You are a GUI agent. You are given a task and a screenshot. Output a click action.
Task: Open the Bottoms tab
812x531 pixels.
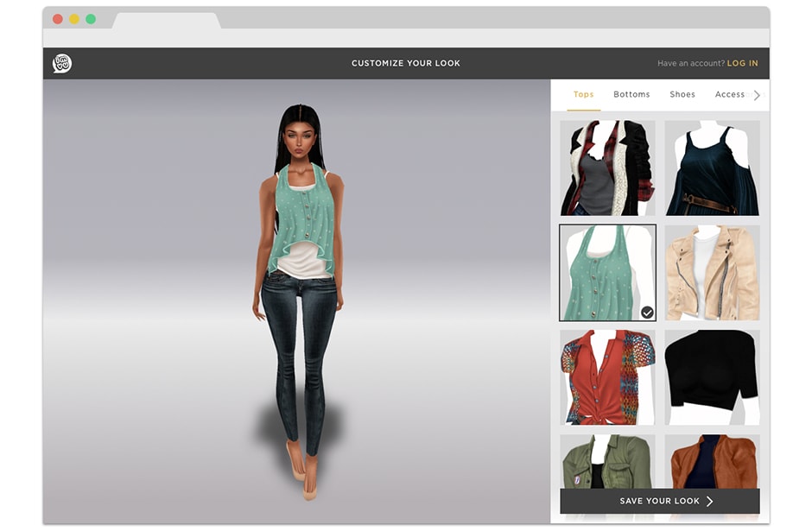pos(631,94)
